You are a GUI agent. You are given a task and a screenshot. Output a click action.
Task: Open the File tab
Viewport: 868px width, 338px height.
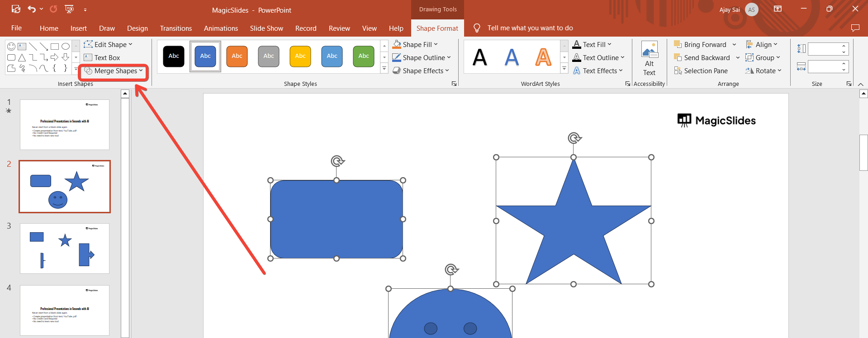coord(16,28)
